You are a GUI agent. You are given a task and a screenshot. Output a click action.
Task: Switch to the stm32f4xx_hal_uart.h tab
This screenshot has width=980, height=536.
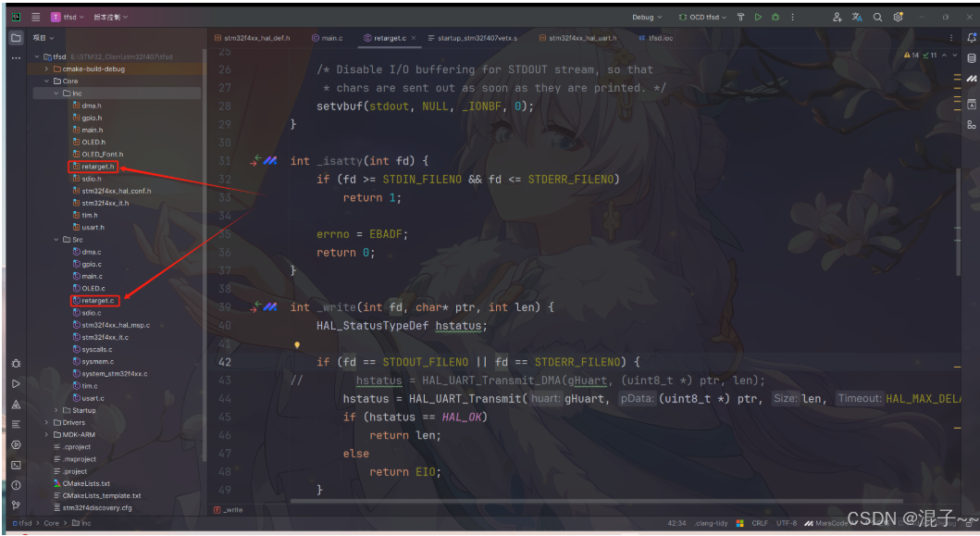[577, 38]
